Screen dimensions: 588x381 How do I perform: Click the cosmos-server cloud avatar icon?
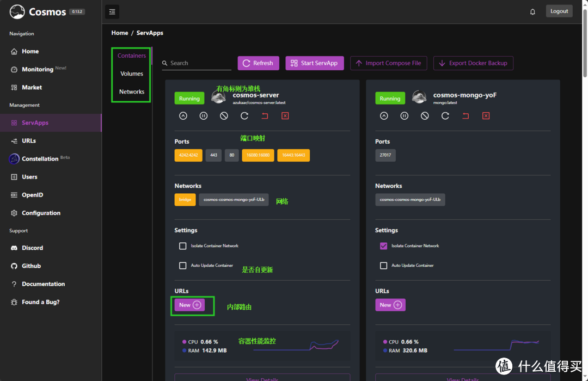219,97
